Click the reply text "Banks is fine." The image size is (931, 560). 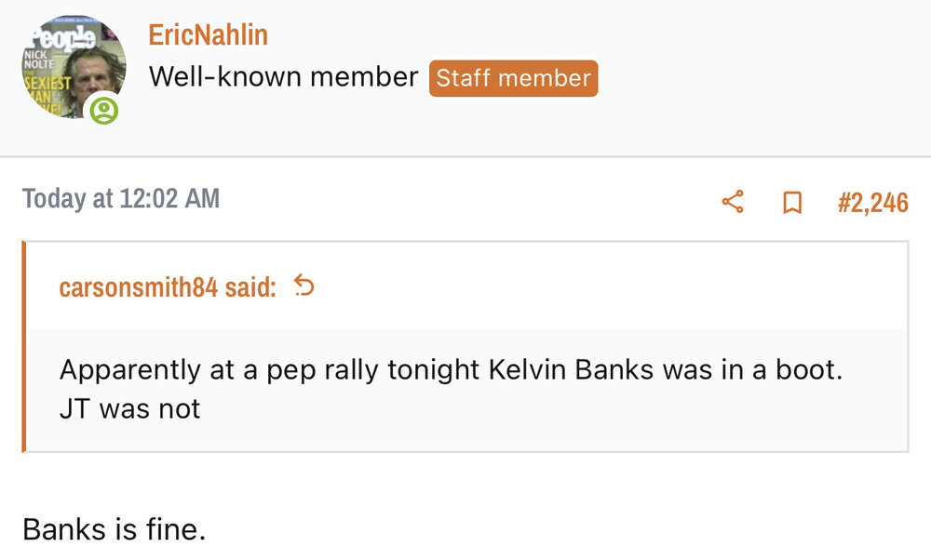(114, 529)
